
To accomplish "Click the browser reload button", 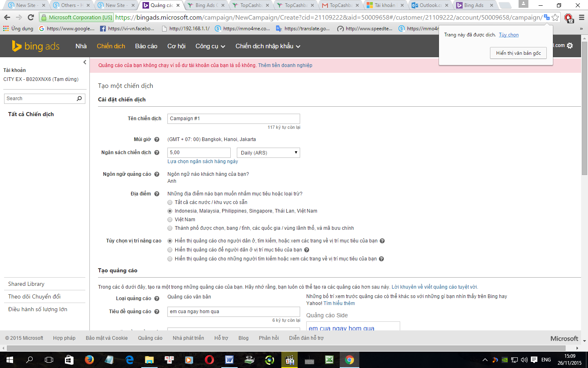I will point(31,17).
